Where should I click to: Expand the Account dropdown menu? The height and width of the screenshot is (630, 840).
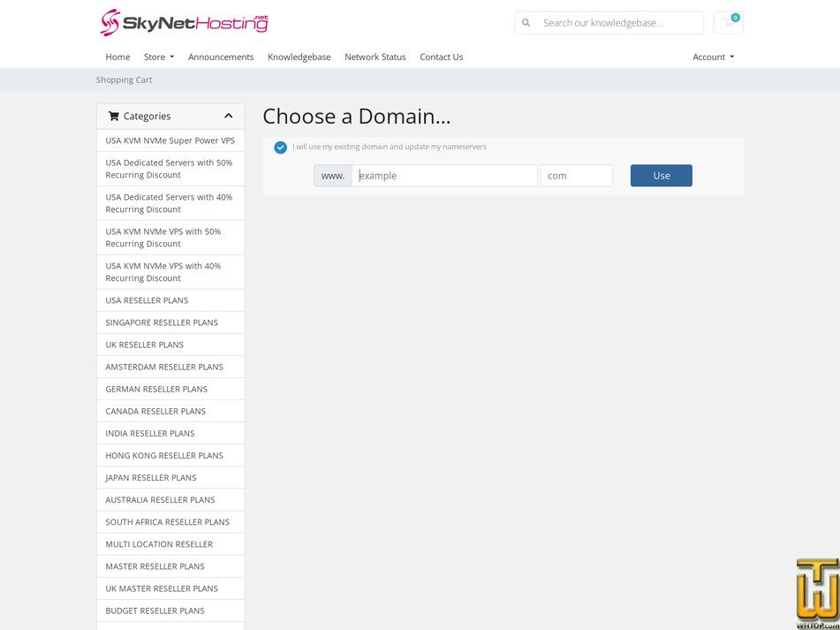[713, 57]
